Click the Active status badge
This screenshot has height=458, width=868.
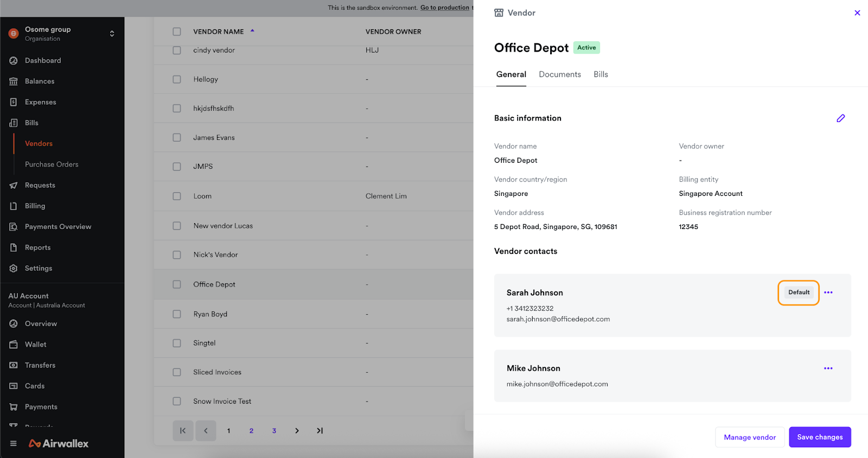pos(586,48)
